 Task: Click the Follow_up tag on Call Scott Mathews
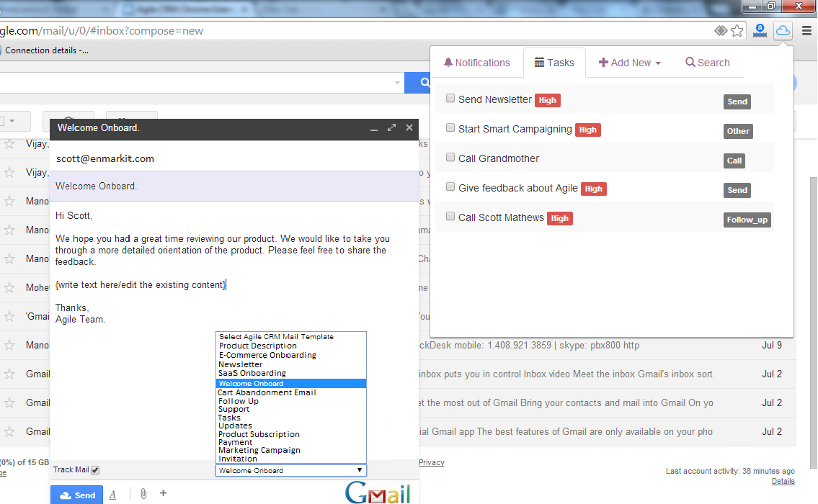tap(747, 220)
